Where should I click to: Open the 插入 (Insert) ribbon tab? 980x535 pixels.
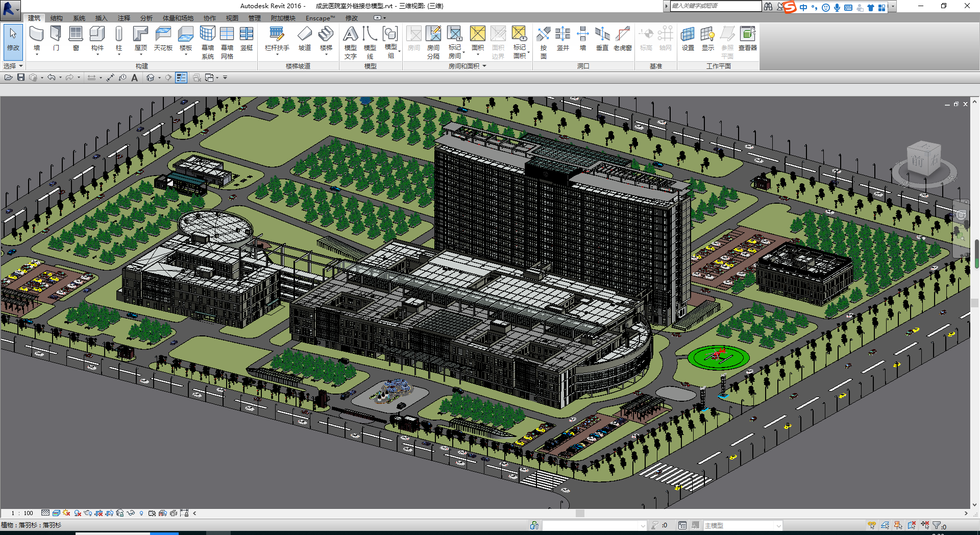click(x=102, y=18)
